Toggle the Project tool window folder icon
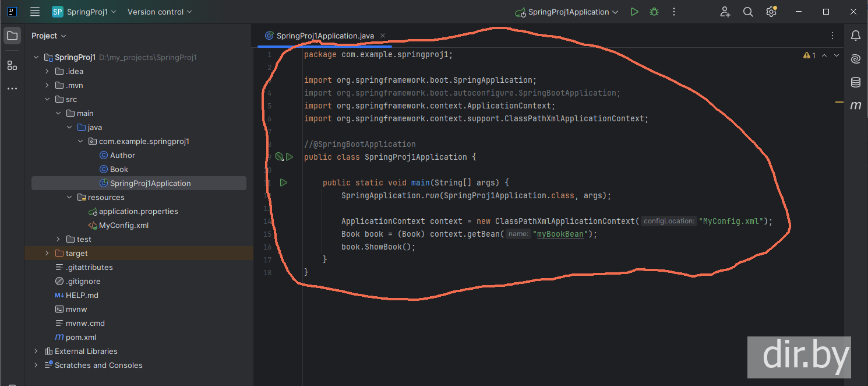The width and height of the screenshot is (868, 386). coord(12,36)
